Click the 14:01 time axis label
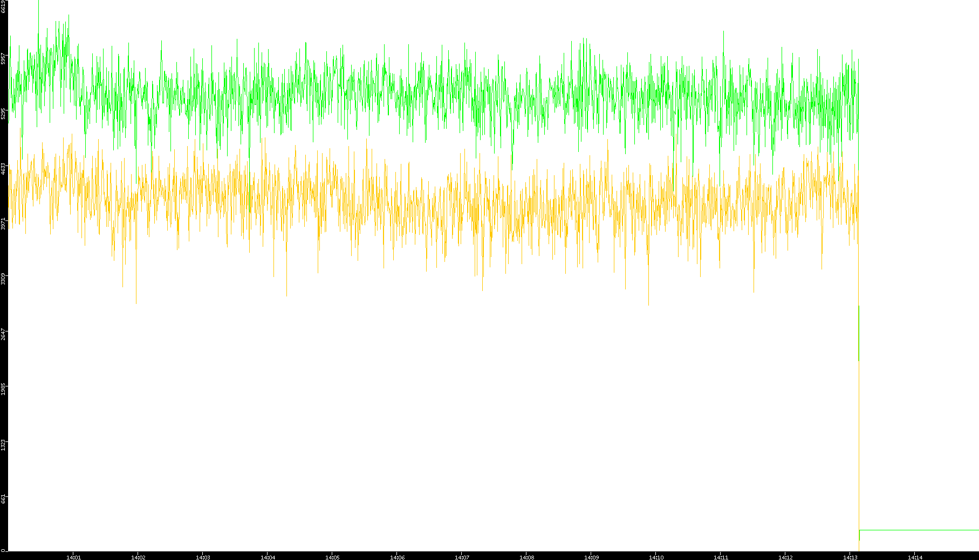This screenshot has height=560, width=979. 73,557
